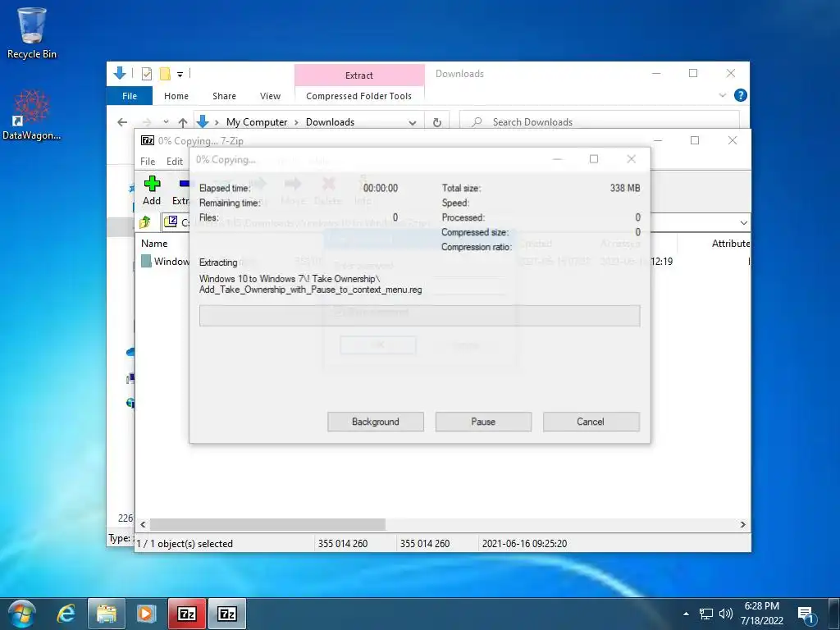Screen dimensions: 840x630
Task: Click the new folder quick access icon
Action: click(x=165, y=74)
